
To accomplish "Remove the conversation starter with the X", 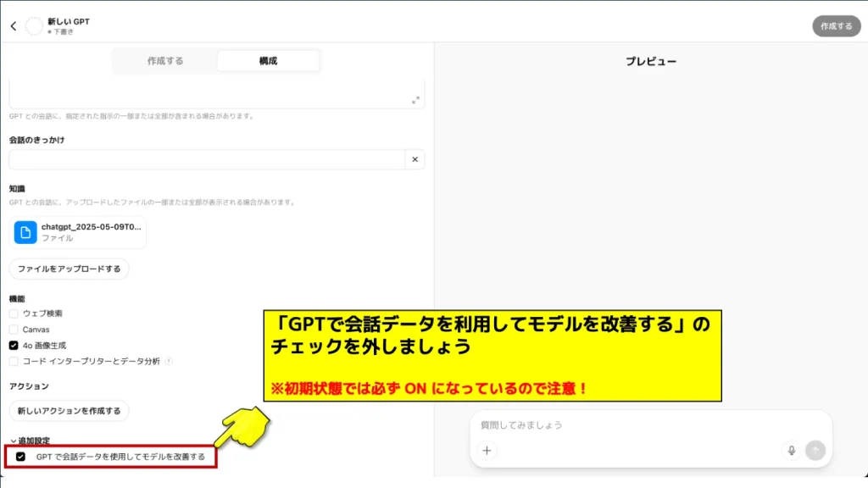I will coord(415,159).
